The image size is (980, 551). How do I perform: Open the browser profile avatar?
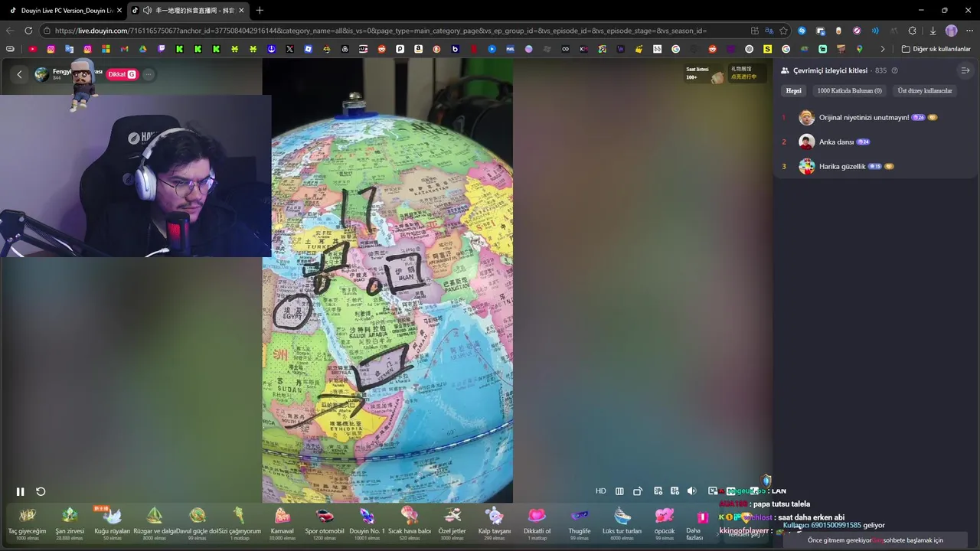951,31
